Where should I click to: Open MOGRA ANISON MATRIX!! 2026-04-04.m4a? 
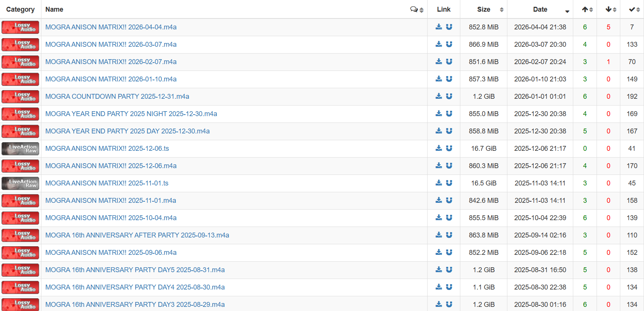click(111, 27)
